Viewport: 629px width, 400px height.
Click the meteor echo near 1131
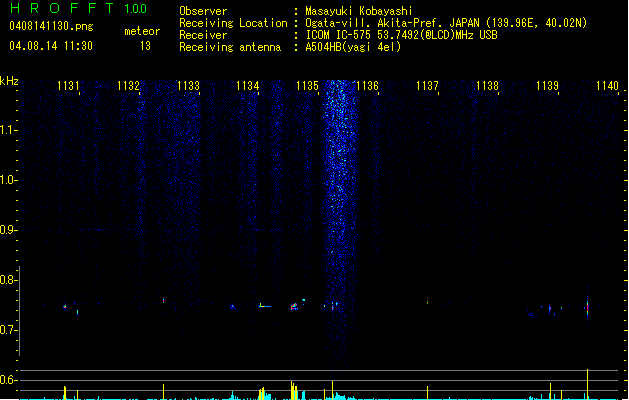pyautogui.click(x=65, y=307)
